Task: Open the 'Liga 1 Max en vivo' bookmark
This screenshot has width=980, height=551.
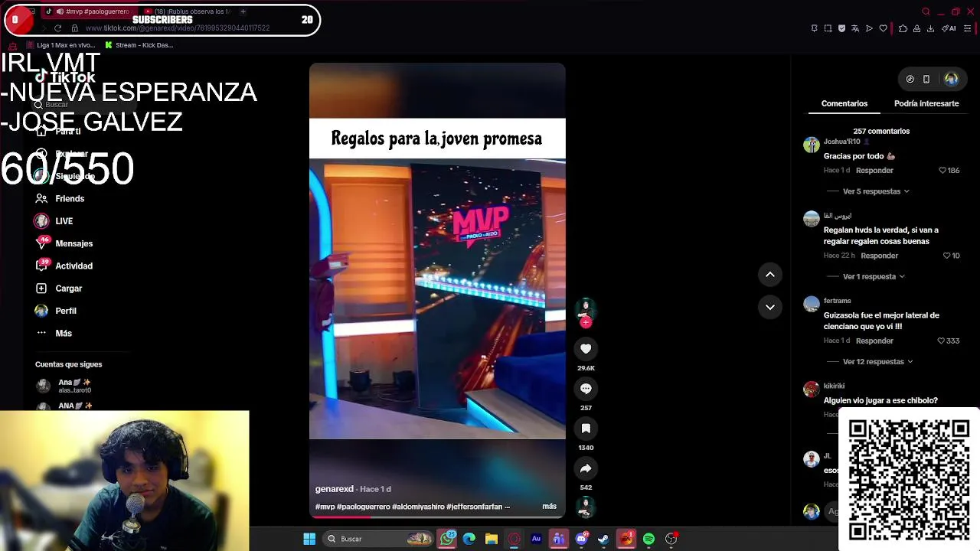Action: (x=60, y=45)
